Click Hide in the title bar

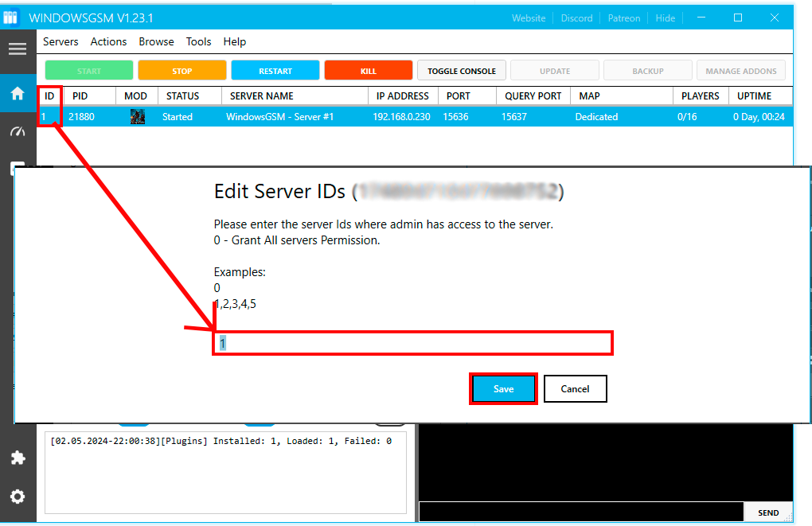666,18
